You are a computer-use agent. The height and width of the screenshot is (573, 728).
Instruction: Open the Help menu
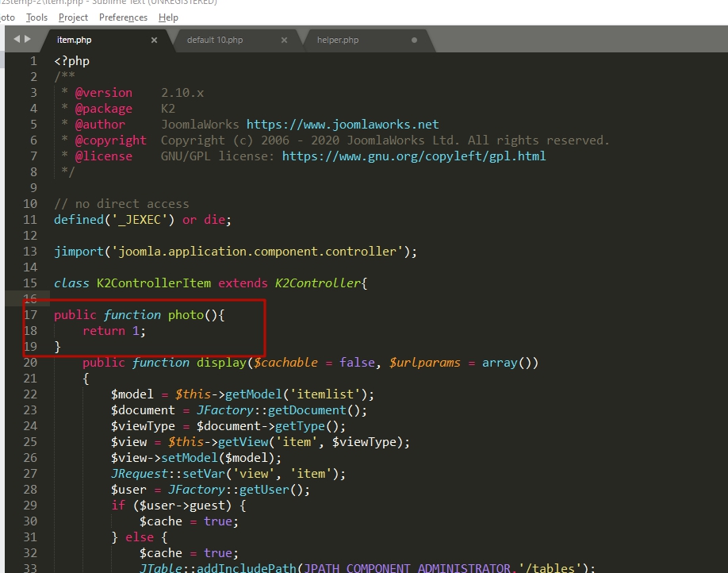click(168, 17)
